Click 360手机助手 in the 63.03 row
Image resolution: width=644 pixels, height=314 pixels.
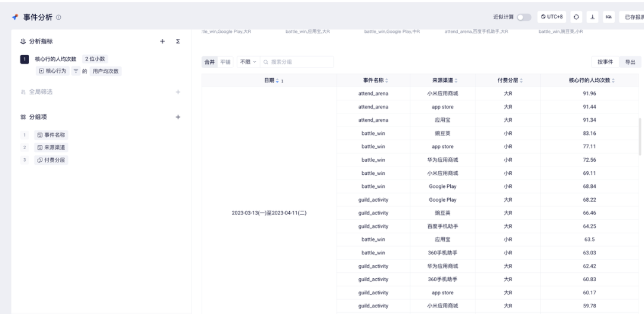click(x=442, y=253)
